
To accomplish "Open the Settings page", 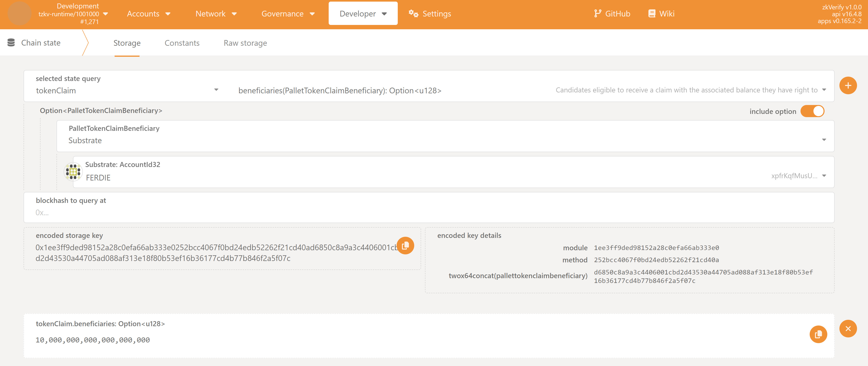I will coord(430,14).
